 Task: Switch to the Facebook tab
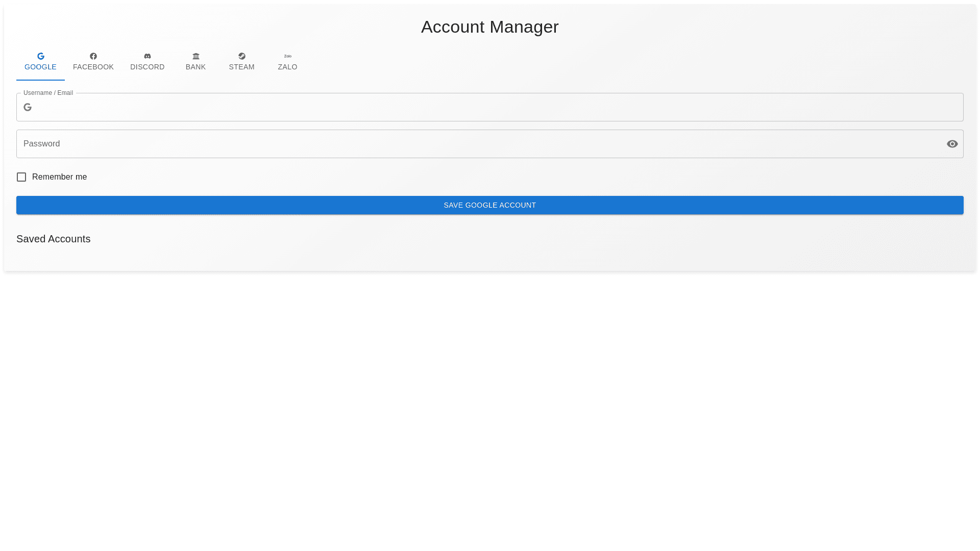click(93, 67)
